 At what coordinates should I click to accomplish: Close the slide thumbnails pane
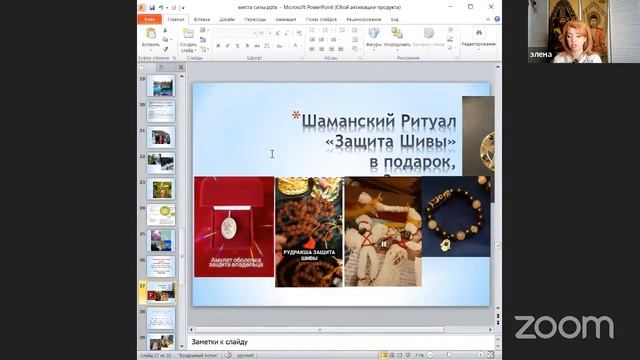coord(181,67)
